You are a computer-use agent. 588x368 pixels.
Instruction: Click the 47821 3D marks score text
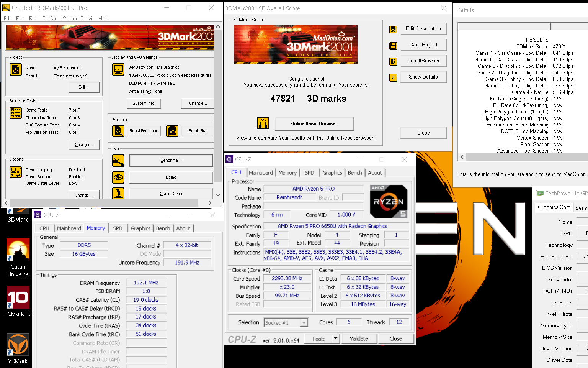[x=308, y=99]
